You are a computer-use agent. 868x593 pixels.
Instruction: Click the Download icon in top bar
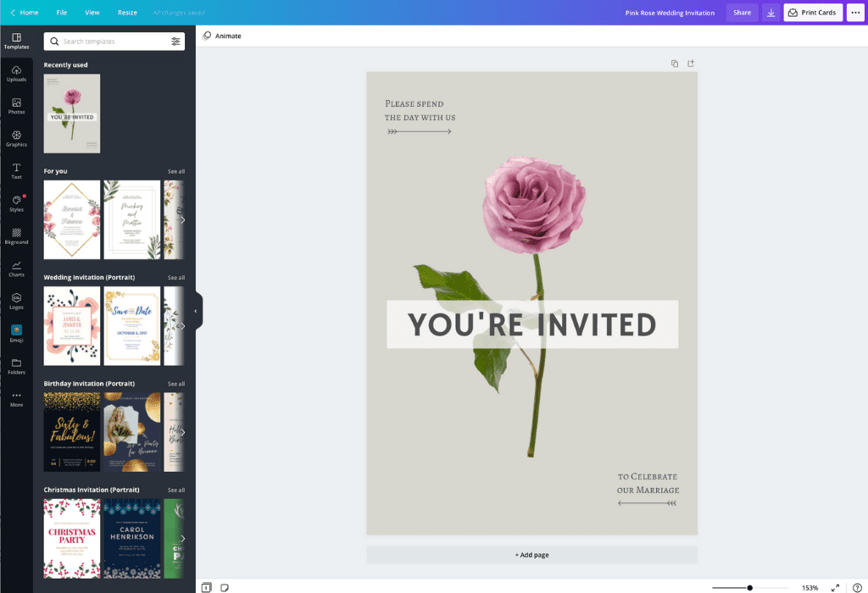point(771,13)
